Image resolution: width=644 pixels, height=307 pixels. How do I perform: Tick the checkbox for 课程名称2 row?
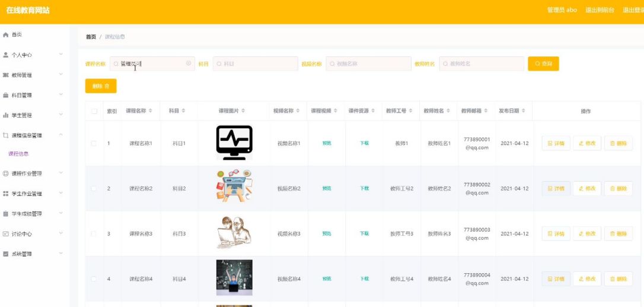pos(94,188)
